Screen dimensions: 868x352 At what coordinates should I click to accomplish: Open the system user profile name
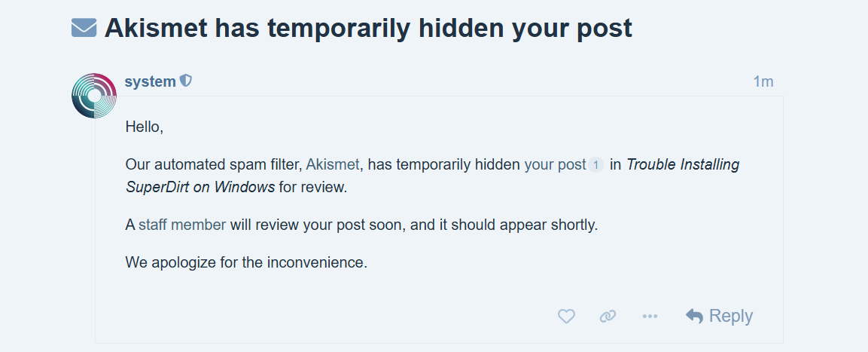(150, 81)
